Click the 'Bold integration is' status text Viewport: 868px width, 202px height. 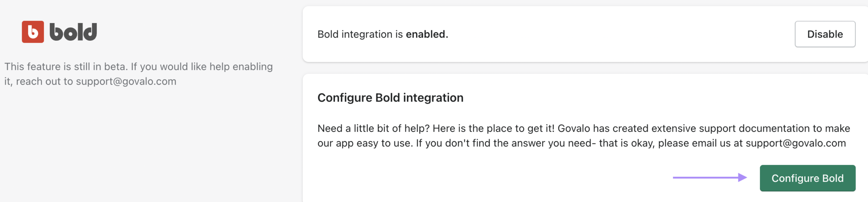[x=360, y=34]
